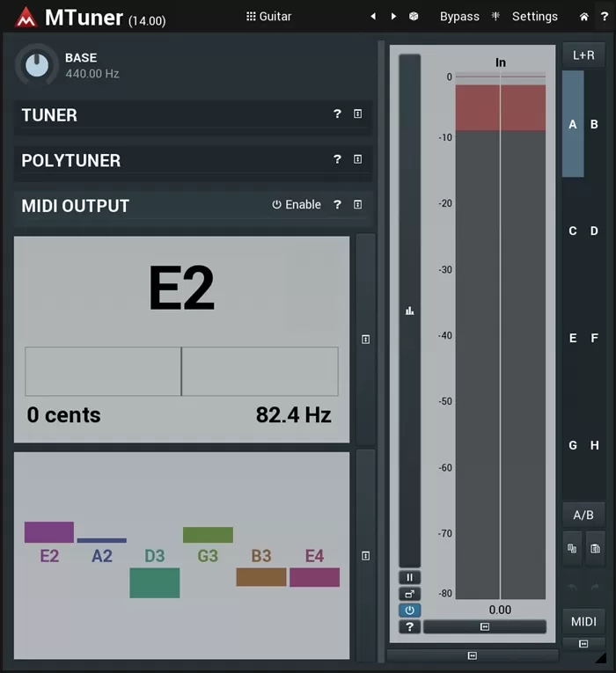This screenshot has width=616, height=673.
Task: Click the TUNER section presets icon
Action: pos(357,113)
